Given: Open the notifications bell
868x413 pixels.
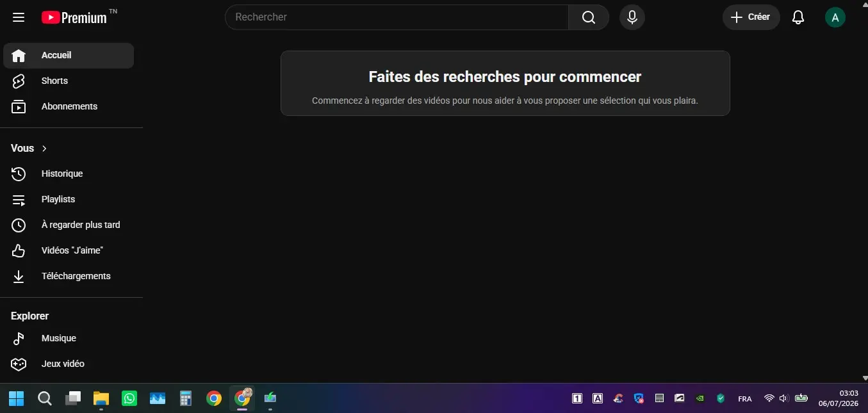Looking at the screenshot, I should tap(798, 17).
